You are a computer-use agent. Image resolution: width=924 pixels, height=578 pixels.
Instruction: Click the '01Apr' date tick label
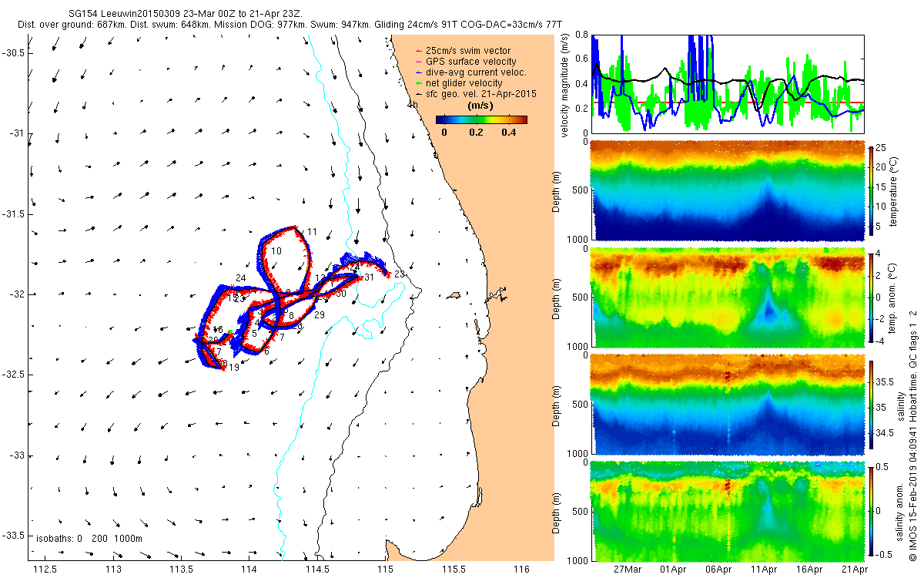(x=672, y=570)
